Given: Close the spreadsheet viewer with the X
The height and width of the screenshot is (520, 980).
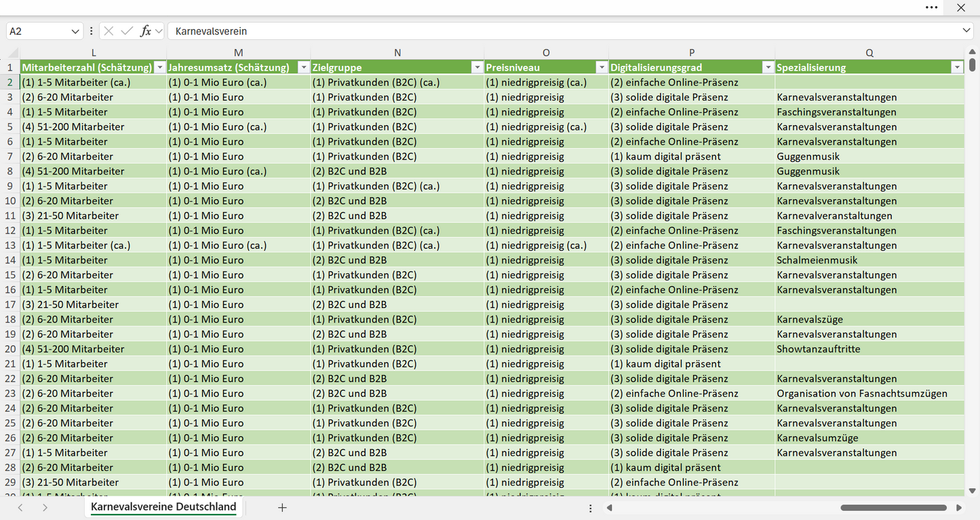Looking at the screenshot, I should [961, 7].
